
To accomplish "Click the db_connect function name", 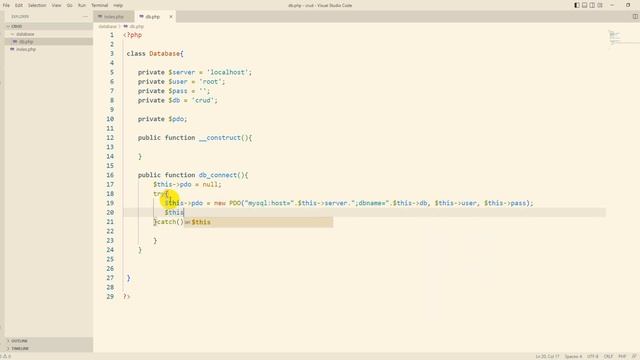I will tap(218, 175).
